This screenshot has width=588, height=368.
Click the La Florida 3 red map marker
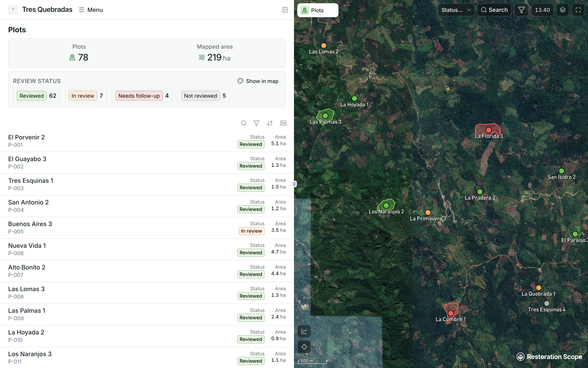click(x=489, y=130)
